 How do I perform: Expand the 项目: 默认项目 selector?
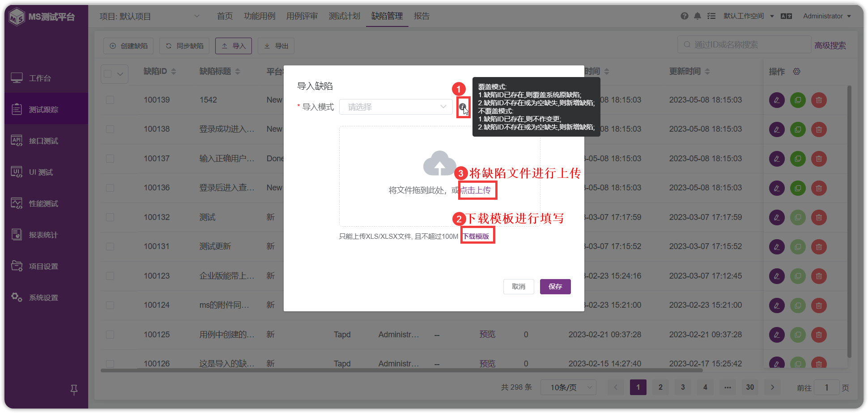(x=149, y=16)
